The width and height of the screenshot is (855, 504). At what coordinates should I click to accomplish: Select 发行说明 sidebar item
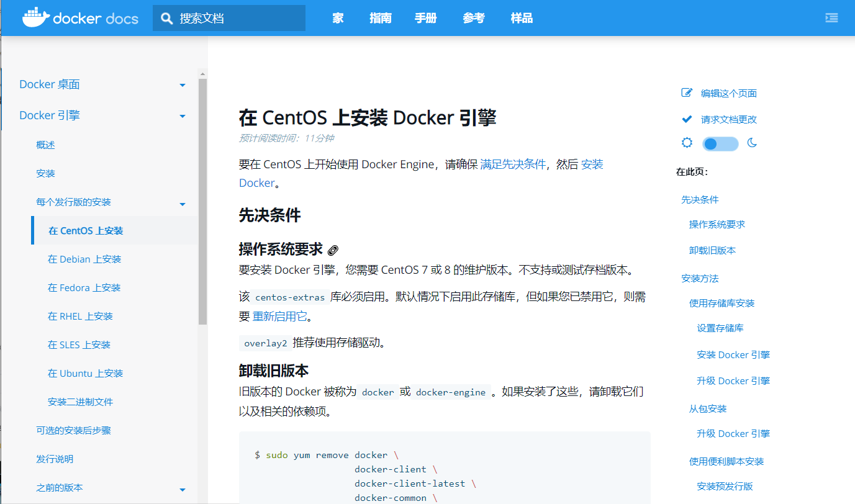(55, 459)
